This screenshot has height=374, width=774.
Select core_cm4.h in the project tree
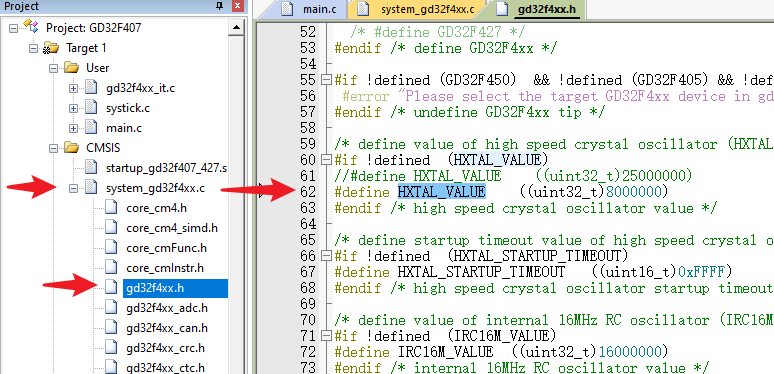pos(156,208)
